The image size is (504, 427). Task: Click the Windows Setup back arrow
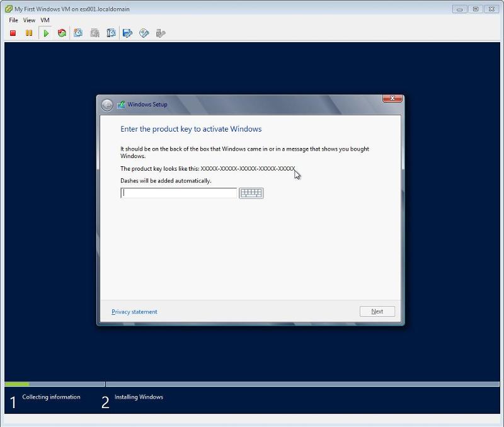coord(107,105)
